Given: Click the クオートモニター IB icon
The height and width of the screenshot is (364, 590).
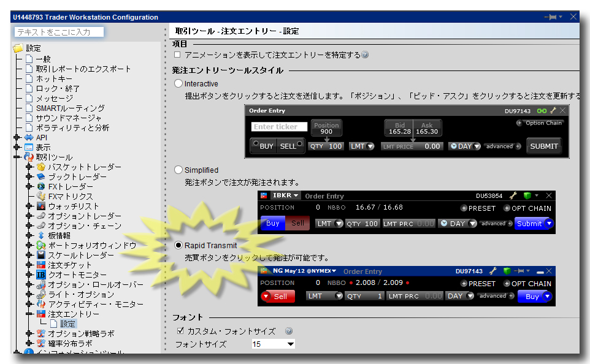Looking at the screenshot, I should pyautogui.click(x=41, y=275).
